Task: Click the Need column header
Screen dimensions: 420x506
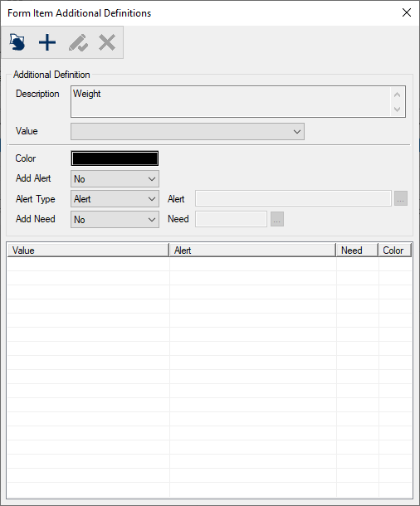Action: coord(357,250)
